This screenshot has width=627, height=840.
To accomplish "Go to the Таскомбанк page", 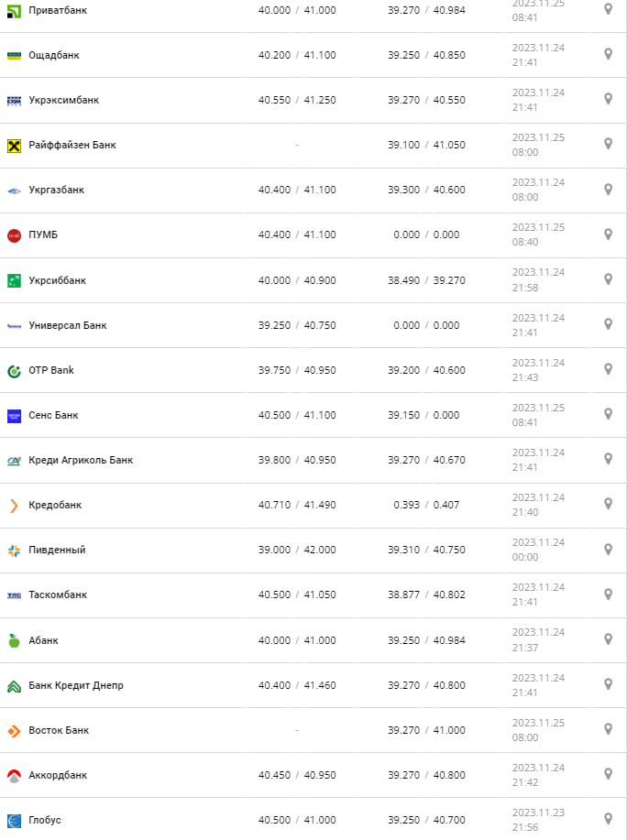I will [x=58, y=595].
